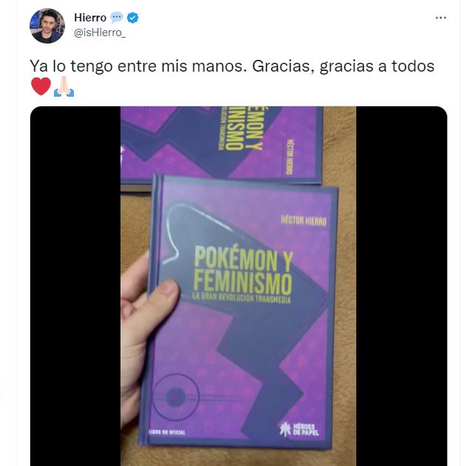The width and height of the screenshot is (476, 466).
Task: Click the right black letterbox area of media
Action: tap(401, 286)
